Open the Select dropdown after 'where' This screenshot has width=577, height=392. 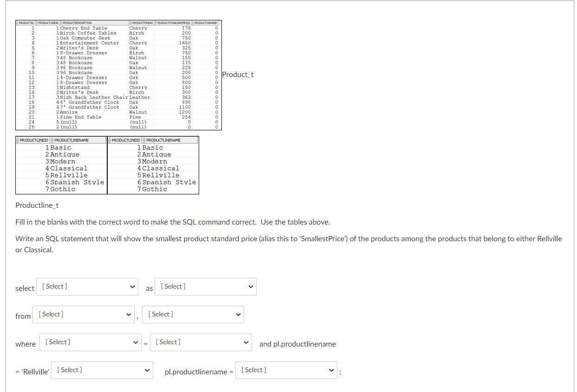pyautogui.click(x=91, y=342)
